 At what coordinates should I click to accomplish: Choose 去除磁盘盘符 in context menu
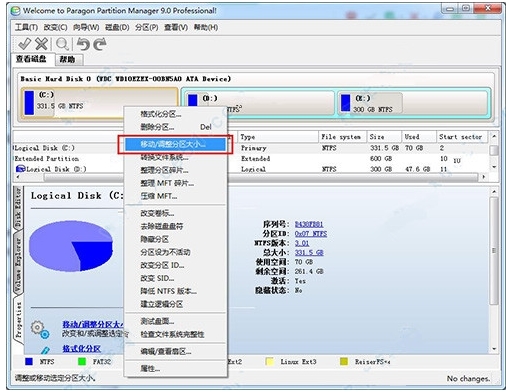[x=176, y=226]
